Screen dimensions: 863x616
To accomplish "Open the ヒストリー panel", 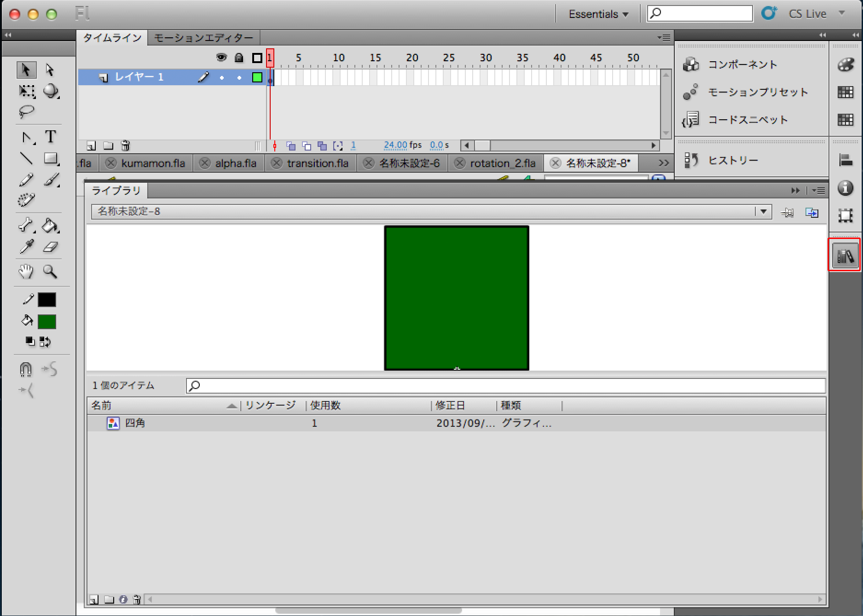I will (733, 160).
